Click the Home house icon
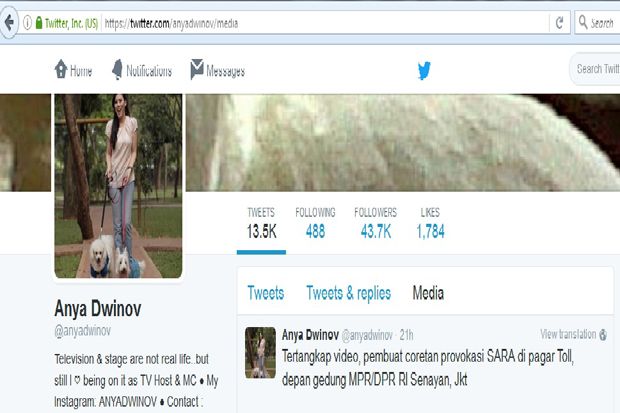The image size is (620, 413). point(61,69)
